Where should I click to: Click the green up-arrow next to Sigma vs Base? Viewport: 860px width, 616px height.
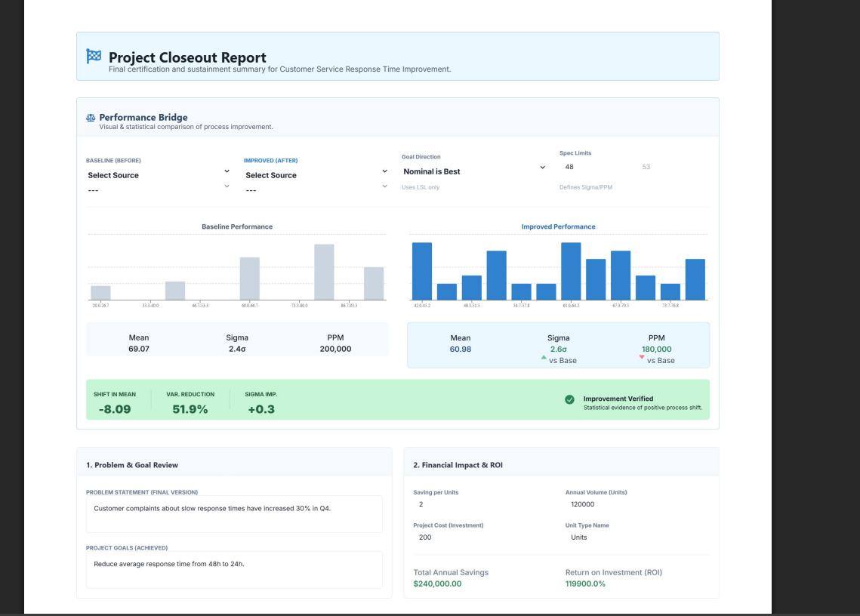542,357
